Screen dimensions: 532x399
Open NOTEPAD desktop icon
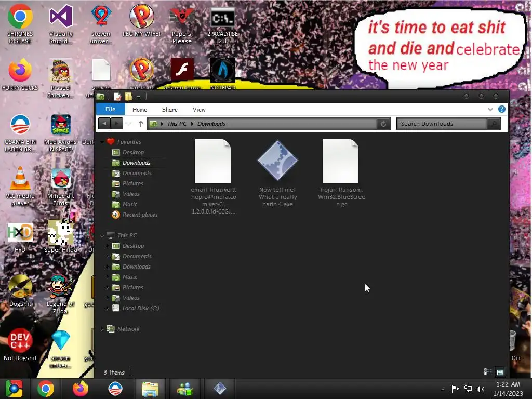222,73
